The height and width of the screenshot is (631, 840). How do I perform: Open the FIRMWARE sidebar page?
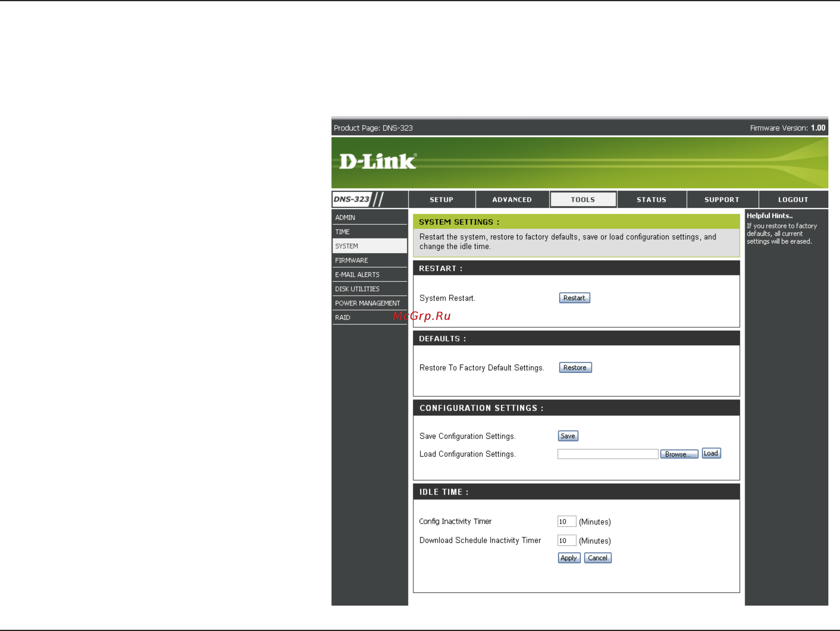(x=370, y=260)
